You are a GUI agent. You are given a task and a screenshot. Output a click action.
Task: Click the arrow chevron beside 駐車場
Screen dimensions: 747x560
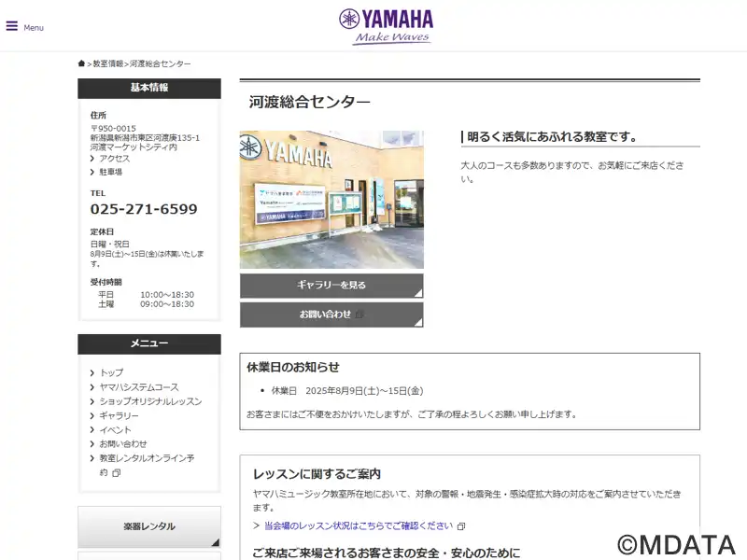click(x=92, y=172)
